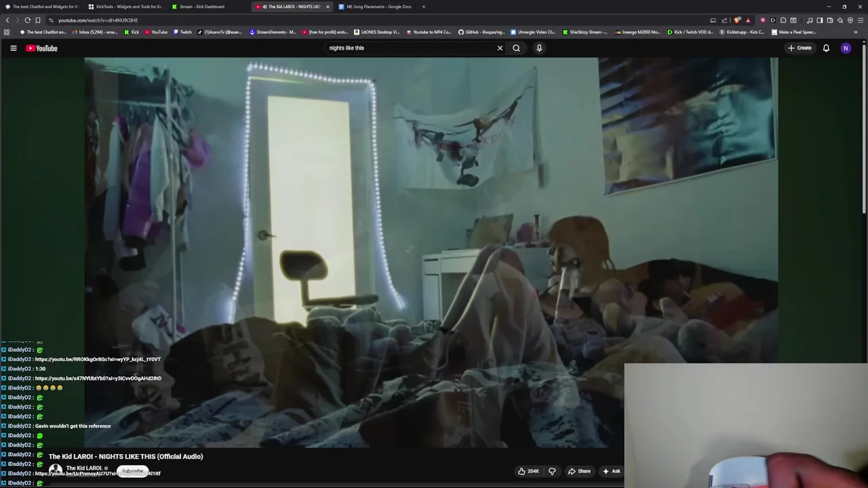868x488 pixels.
Task: Open the Brave wallet icon
Action: 829,20
